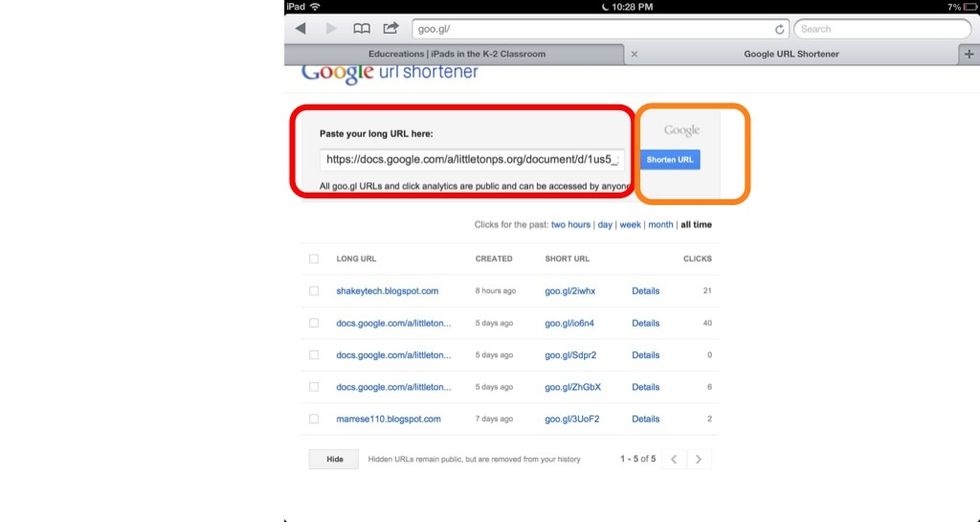Click the 8 hours ago cell
This screenshot has height=522, width=980.
[496, 291]
